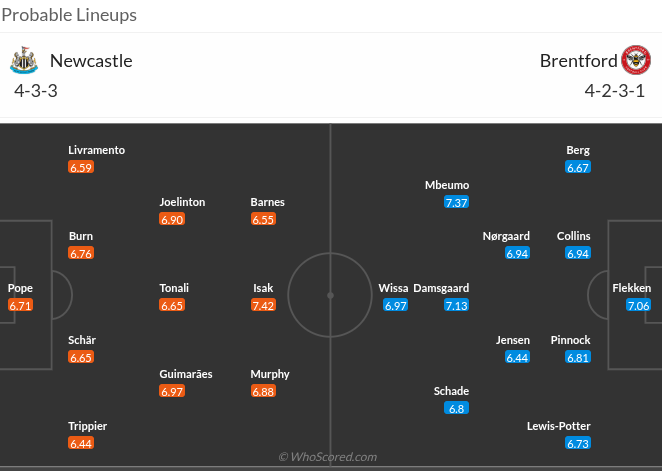Viewport: 662px width, 471px height.
Task: Click the Probable Lineups heading
Action: (69, 15)
